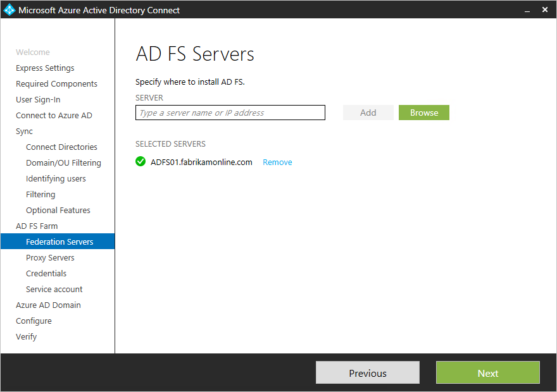This screenshot has width=557, height=392.
Task: Select the Verify step
Action: coord(27,336)
